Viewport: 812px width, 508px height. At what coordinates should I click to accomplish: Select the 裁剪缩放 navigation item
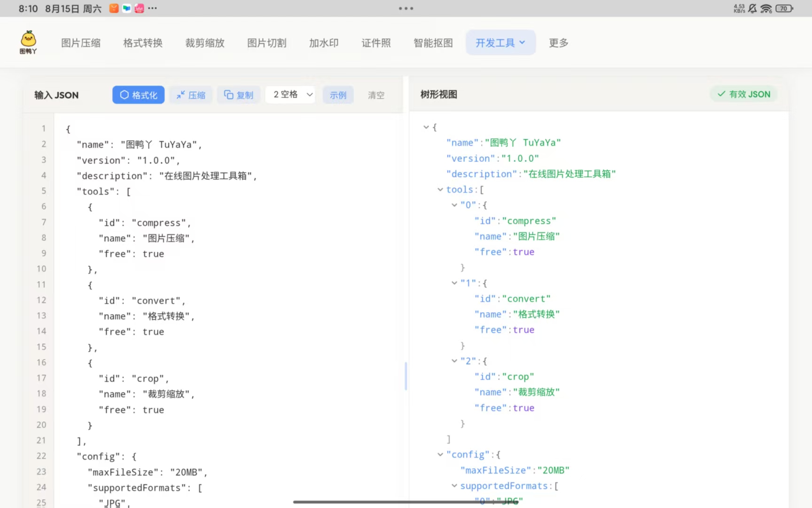click(205, 43)
